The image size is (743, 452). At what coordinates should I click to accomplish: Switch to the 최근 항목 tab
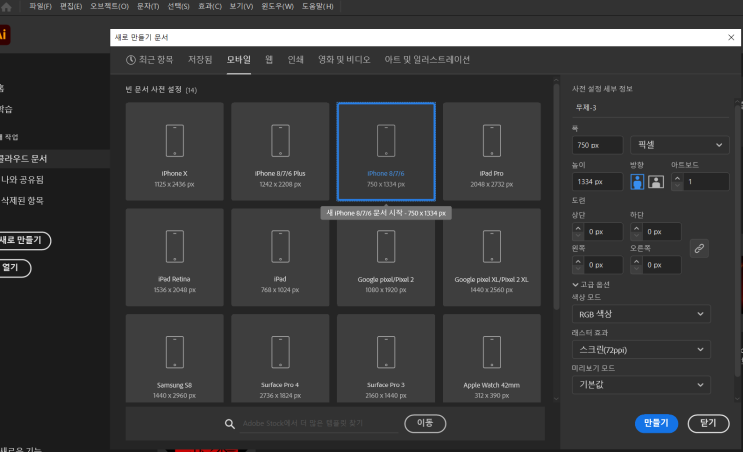(x=150, y=60)
